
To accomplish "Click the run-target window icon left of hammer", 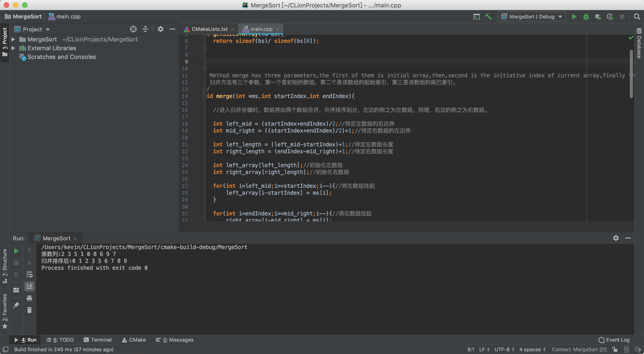I will pyautogui.click(x=477, y=17).
